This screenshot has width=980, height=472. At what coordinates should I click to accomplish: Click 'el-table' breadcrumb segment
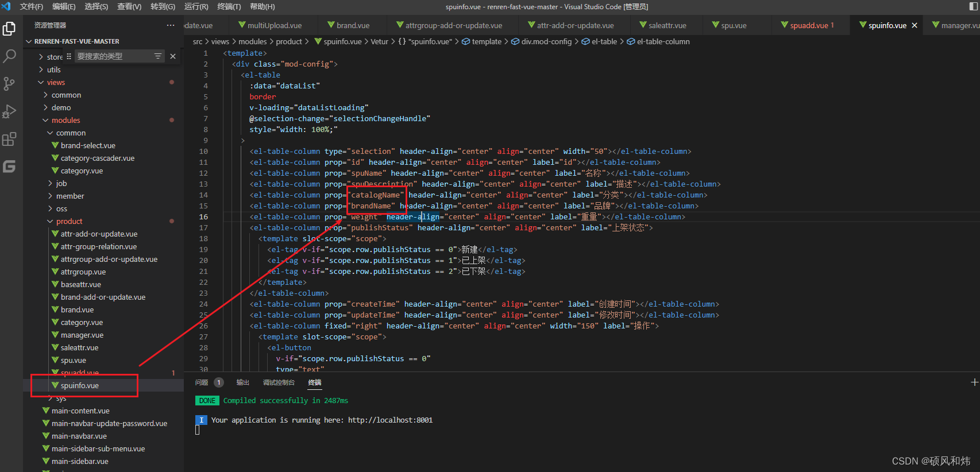click(604, 41)
